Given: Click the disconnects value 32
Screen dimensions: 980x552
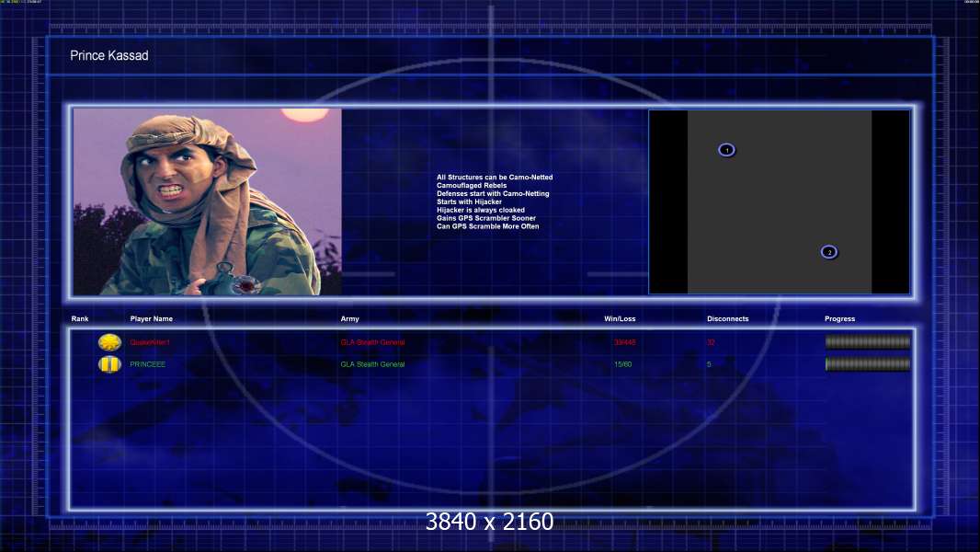Looking at the screenshot, I should (711, 342).
